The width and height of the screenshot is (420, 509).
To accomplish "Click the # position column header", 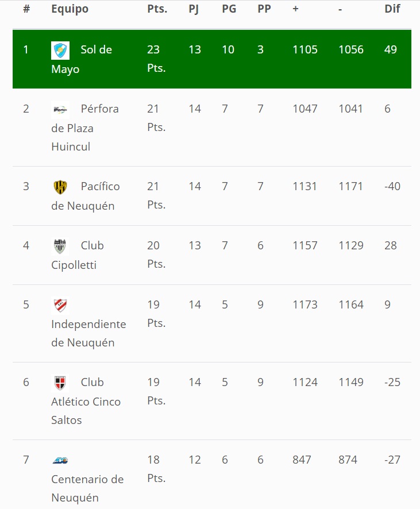I will tap(26, 9).
